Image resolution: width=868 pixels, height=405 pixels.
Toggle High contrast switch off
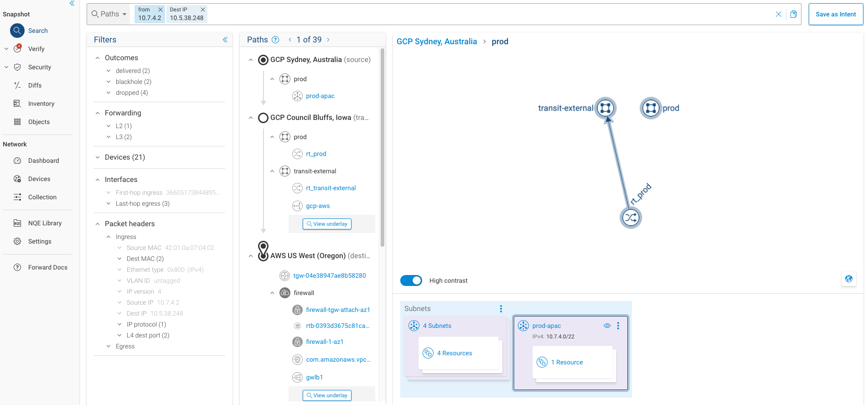tap(411, 280)
